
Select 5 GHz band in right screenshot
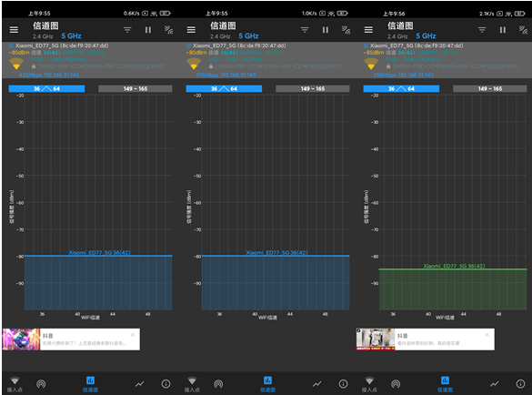pos(426,36)
